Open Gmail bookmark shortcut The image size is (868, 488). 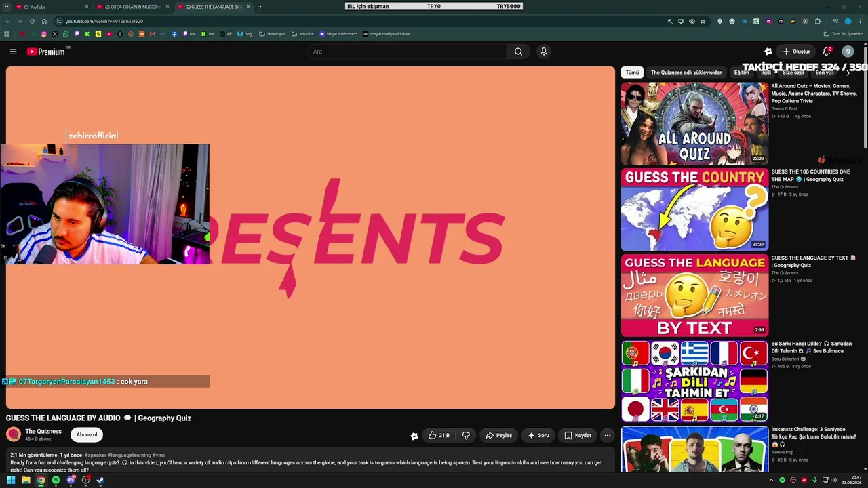tap(153, 34)
